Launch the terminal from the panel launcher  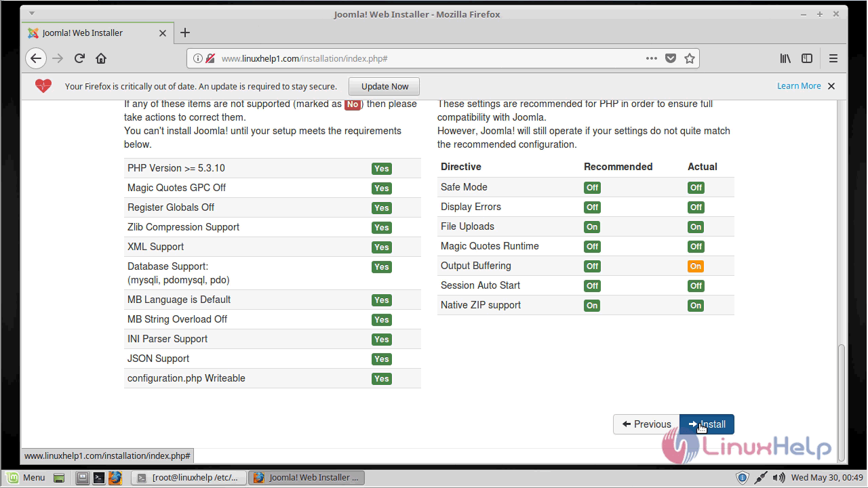98,478
